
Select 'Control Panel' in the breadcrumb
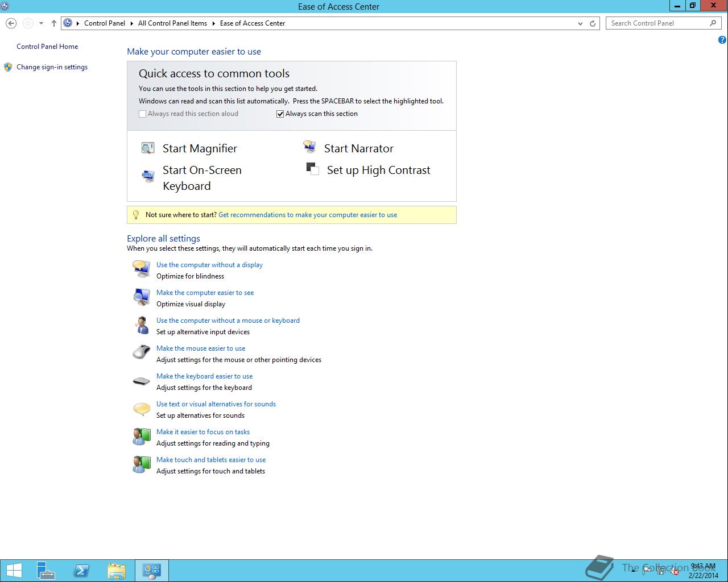pyautogui.click(x=105, y=23)
